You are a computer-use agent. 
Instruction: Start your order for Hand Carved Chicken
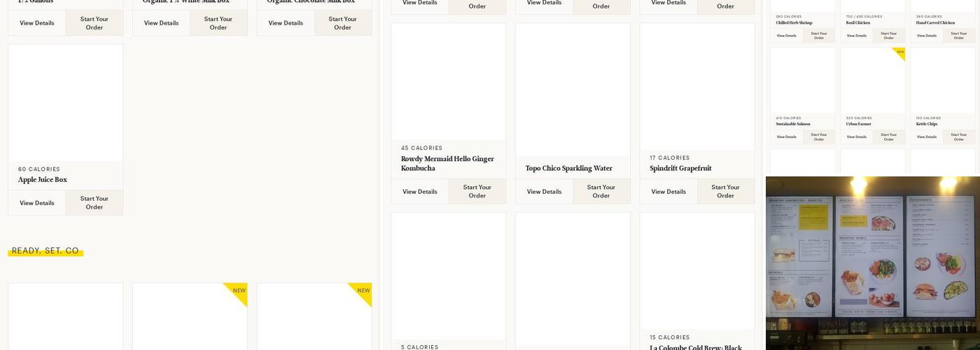coord(959,36)
